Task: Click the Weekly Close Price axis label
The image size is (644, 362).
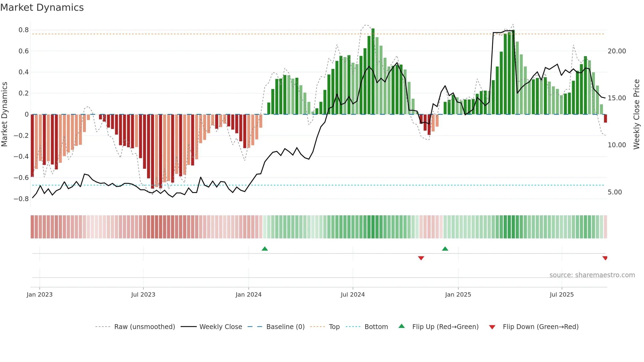Action: point(636,114)
